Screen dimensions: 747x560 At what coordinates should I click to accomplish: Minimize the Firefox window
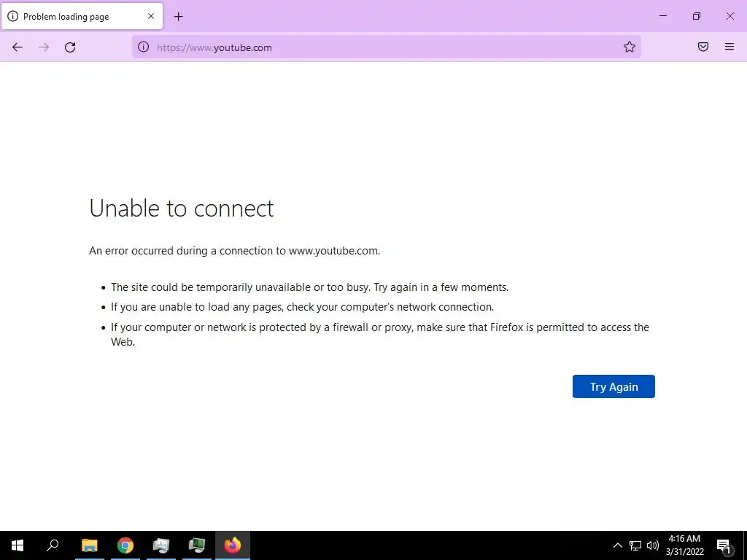tap(662, 16)
